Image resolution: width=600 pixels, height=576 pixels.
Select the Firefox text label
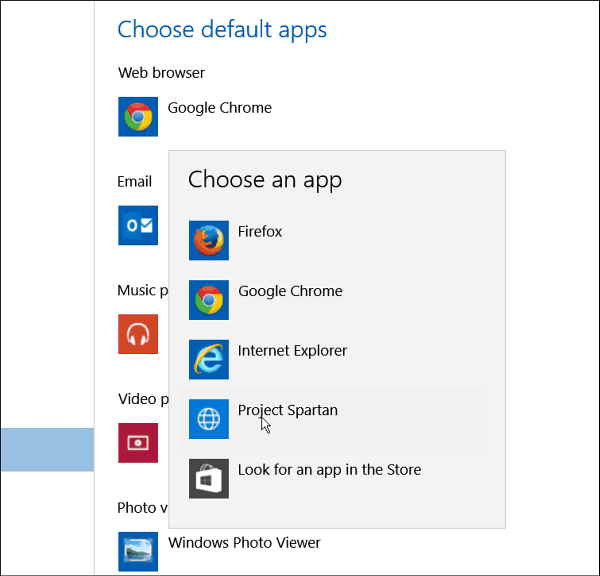(x=260, y=232)
